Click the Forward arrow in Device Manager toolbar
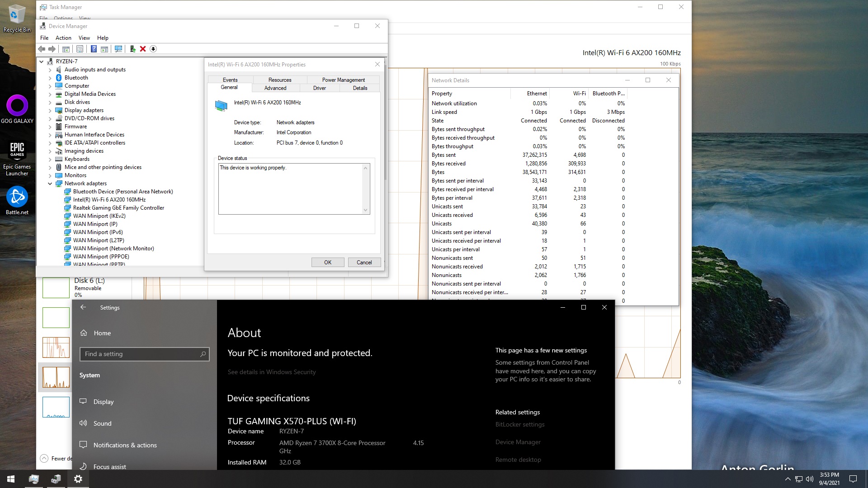The width and height of the screenshot is (868, 488). (52, 49)
